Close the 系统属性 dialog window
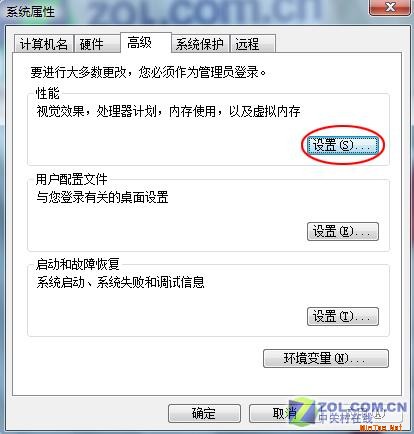The image size is (414, 434). click(x=390, y=7)
